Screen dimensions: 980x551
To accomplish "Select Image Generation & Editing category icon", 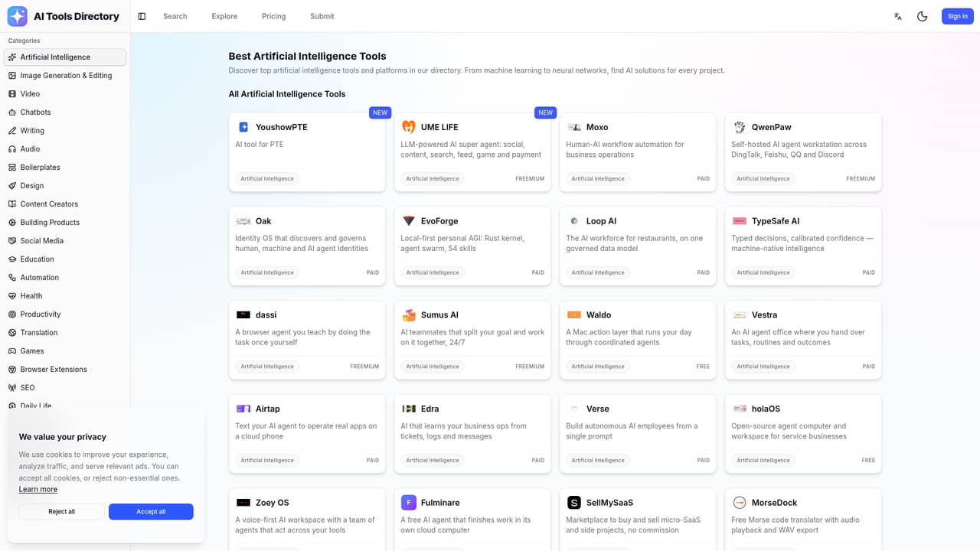I will click(12, 76).
